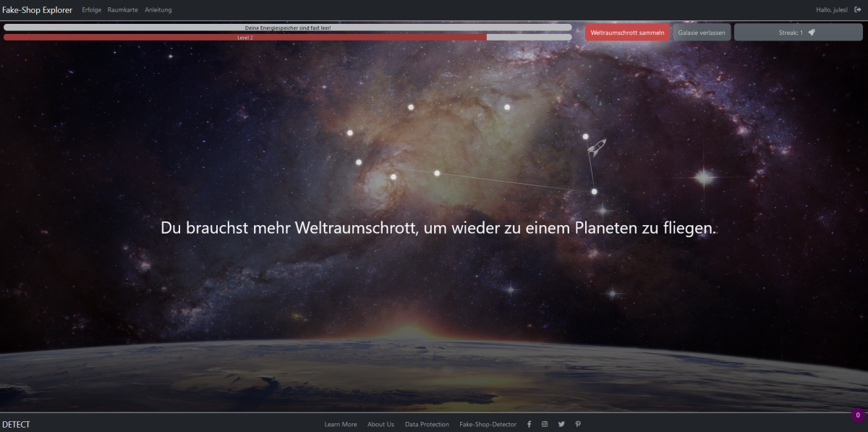Click the purple 0 badge
Viewport: 868px width, 432px height.
point(858,415)
